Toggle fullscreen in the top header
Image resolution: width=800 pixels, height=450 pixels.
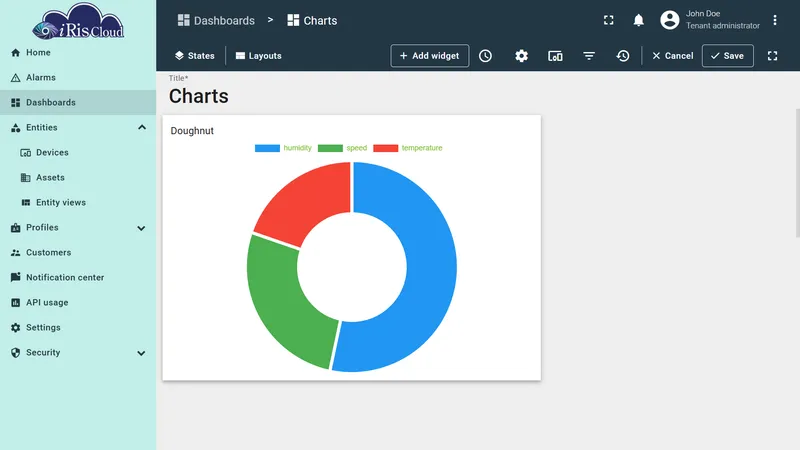(x=609, y=20)
